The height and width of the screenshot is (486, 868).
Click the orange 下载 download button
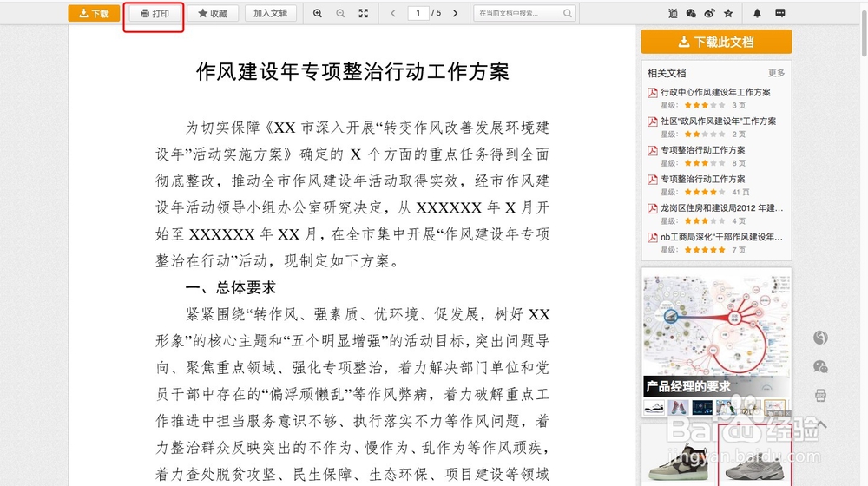(94, 13)
